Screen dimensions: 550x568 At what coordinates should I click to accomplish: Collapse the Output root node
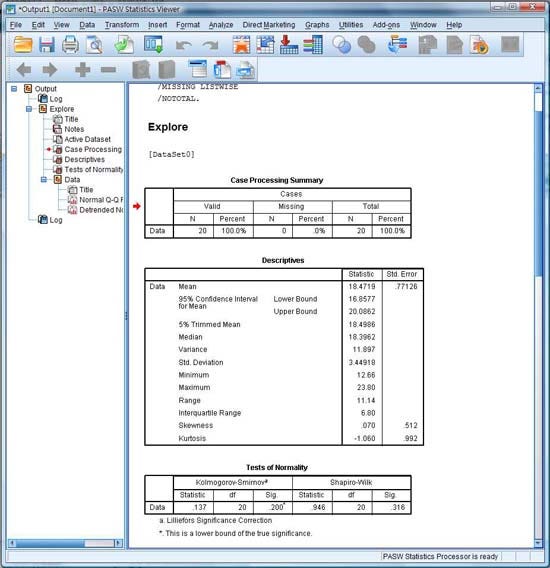click(14, 89)
